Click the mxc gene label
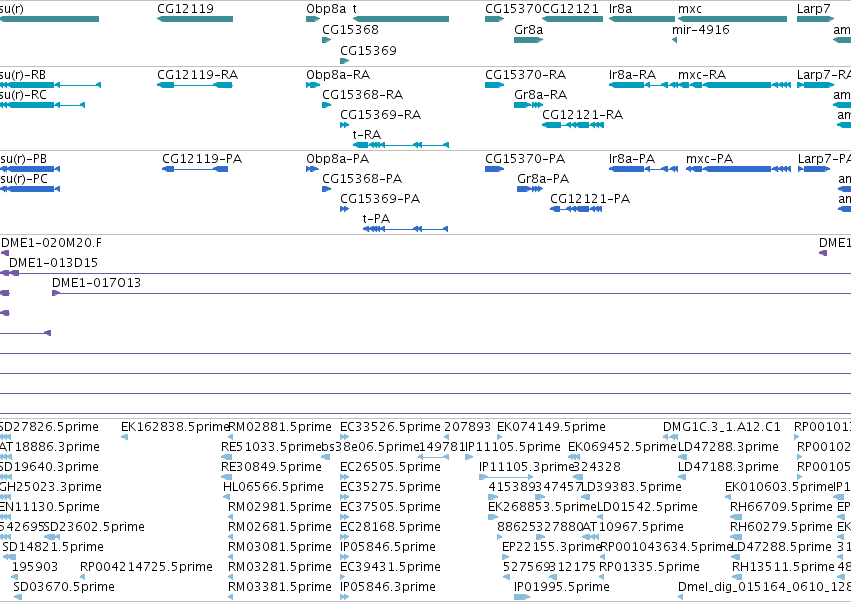 pos(689,9)
